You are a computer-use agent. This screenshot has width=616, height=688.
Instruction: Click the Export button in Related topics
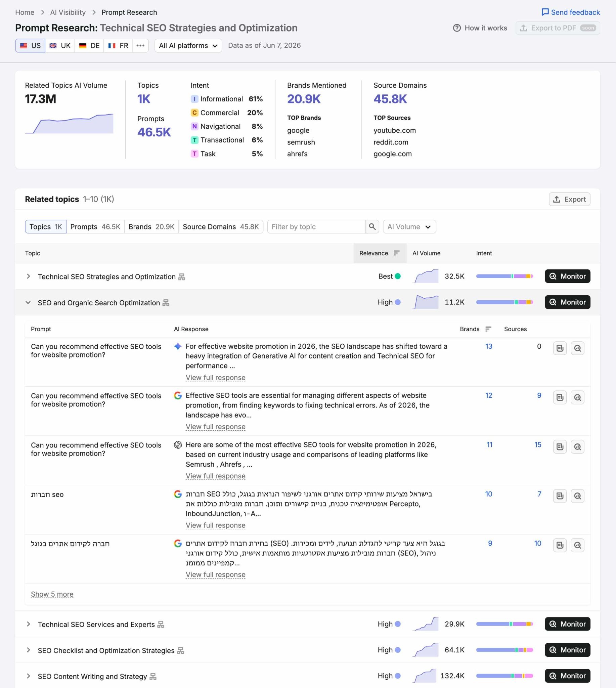pos(569,199)
